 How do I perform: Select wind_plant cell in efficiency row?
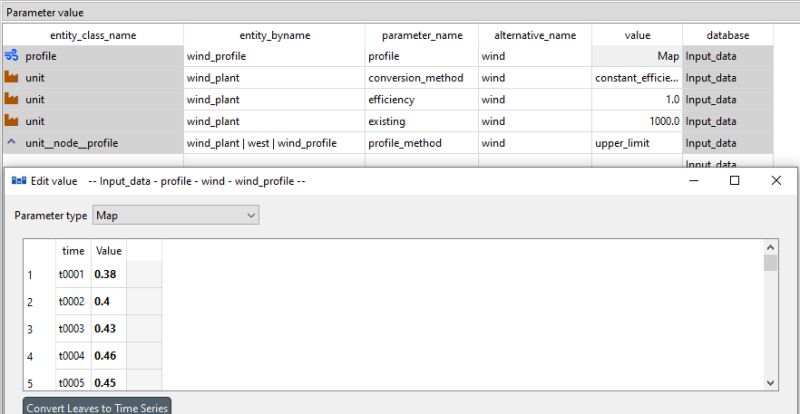pyautogui.click(x=274, y=100)
